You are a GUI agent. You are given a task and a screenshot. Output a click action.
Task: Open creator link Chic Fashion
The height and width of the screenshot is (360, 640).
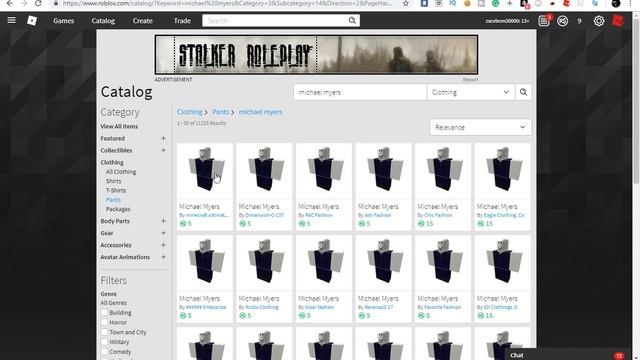coord(438,215)
